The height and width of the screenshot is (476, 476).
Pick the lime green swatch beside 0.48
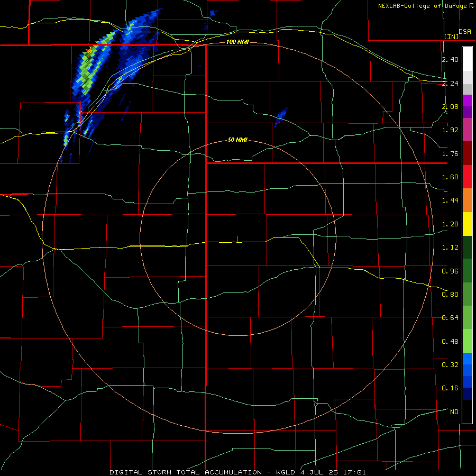(x=467, y=341)
